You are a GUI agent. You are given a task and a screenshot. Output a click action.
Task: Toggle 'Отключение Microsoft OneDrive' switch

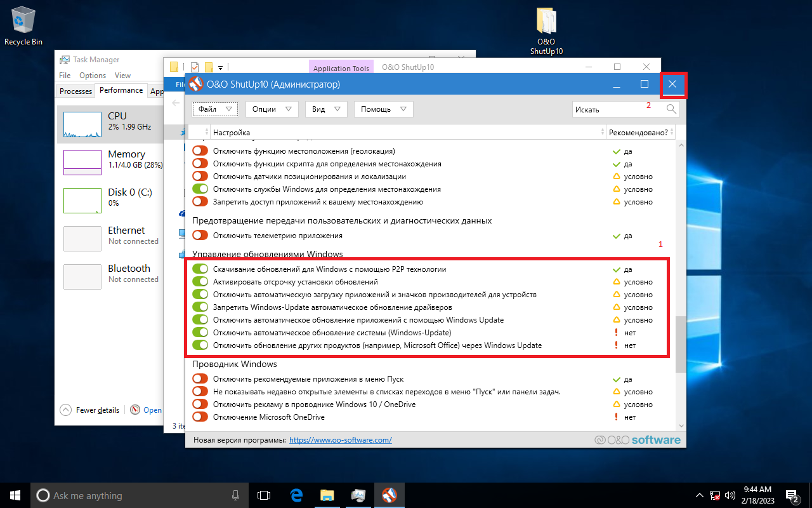click(x=200, y=417)
